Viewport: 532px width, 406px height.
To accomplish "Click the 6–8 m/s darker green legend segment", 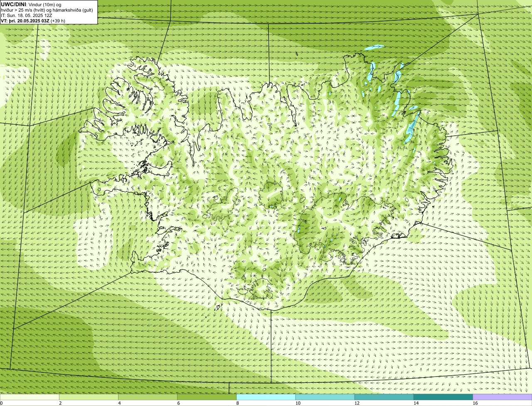I will [207, 397].
